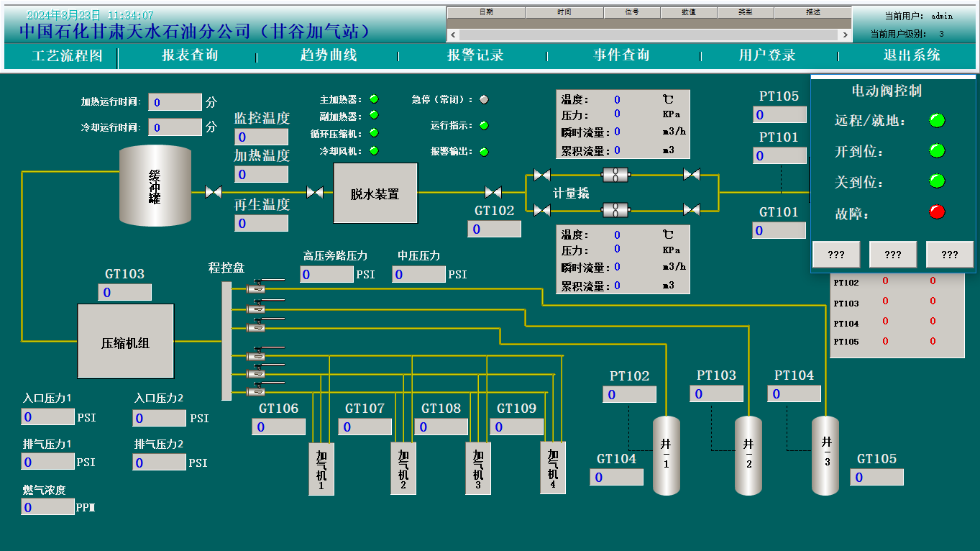Select the 缓冲罐 buffer tank graphic
Image resolution: width=980 pixels, height=551 pixels.
pyautogui.click(x=155, y=186)
